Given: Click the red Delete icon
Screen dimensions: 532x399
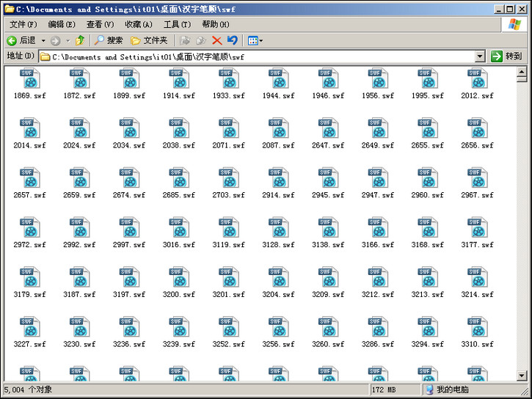Looking at the screenshot, I should click(x=216, y=40).
